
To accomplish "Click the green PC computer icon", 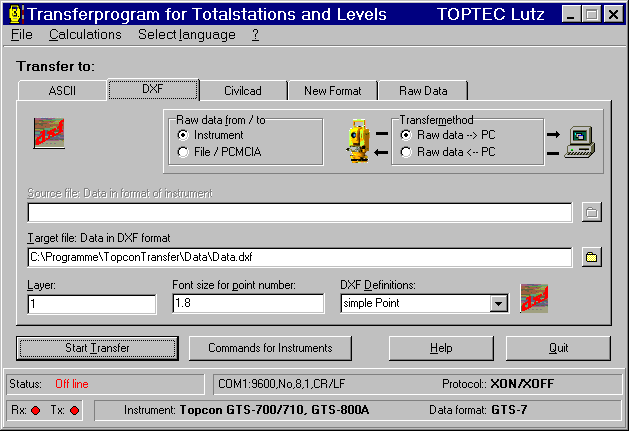I will (580, 142).
